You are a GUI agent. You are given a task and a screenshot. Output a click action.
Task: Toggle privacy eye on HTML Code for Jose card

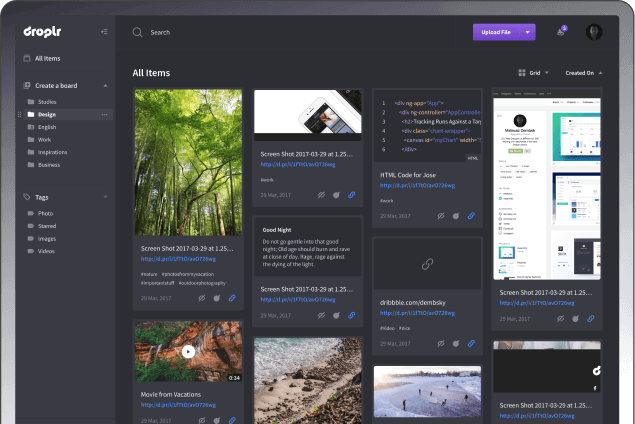pos(441,216)
